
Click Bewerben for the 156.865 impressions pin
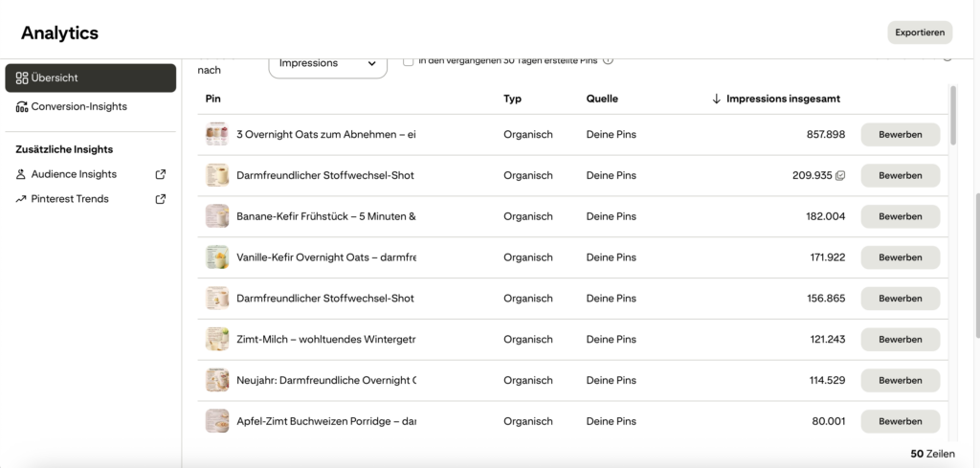[900, 299]
